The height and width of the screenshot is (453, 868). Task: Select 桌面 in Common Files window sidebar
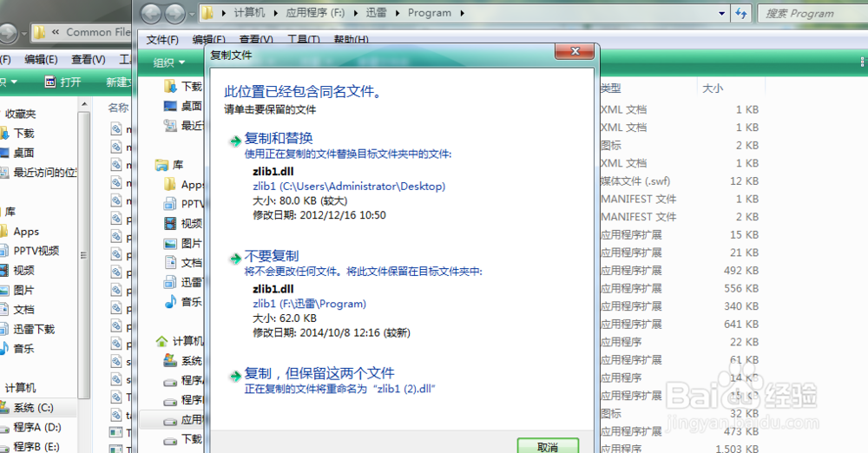tap(17, 153)
